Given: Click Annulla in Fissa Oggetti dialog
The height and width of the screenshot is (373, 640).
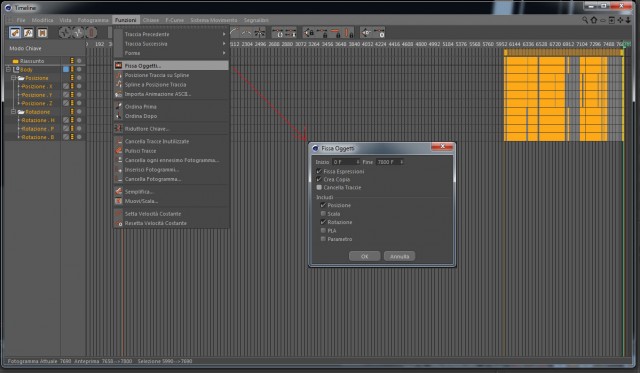Looking at the screenshot, I should tap(399, 256).
